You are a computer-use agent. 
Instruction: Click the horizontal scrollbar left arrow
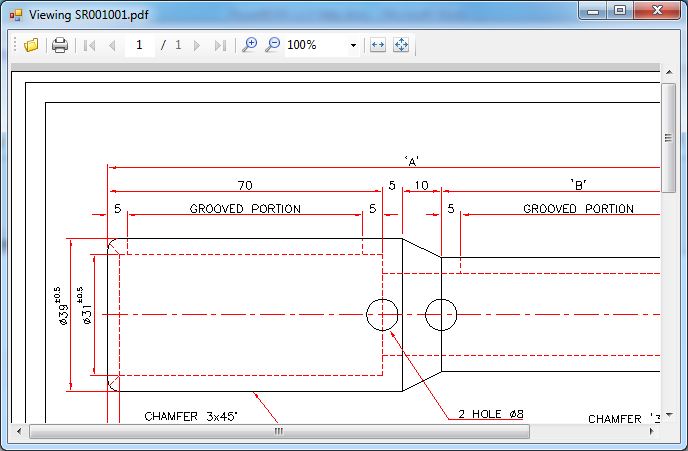tap(19, 432)
